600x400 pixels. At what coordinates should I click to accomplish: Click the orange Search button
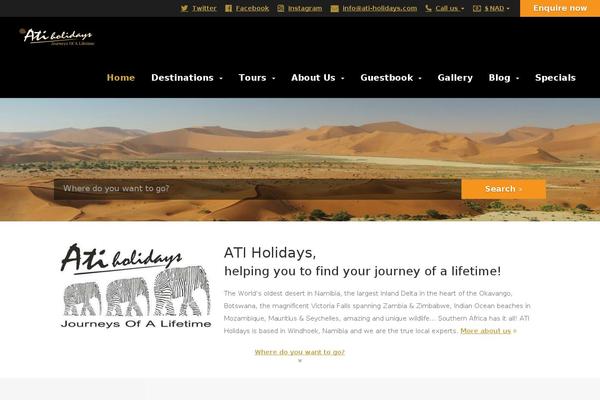504,189
